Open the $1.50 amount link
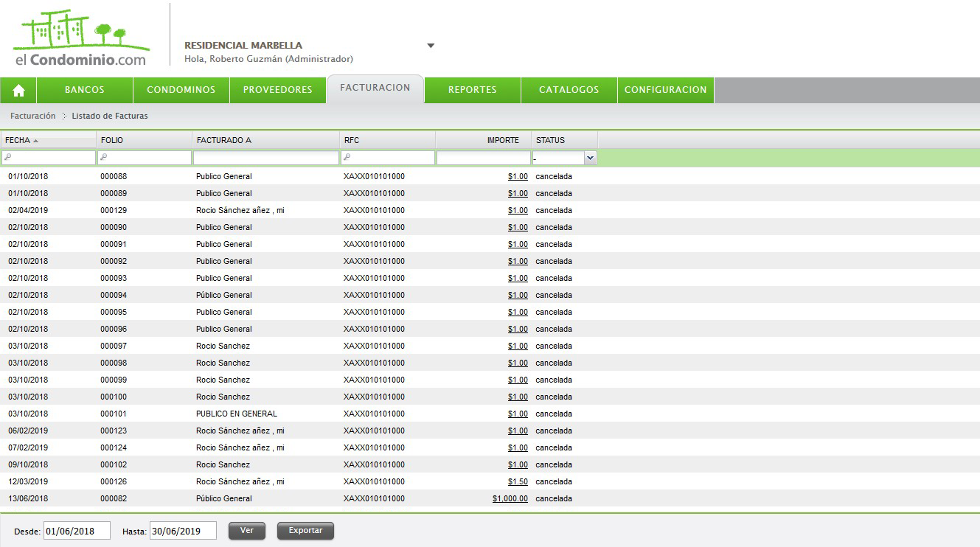The width and height of the screenshot is (980, 547). [x=518, y=482]
